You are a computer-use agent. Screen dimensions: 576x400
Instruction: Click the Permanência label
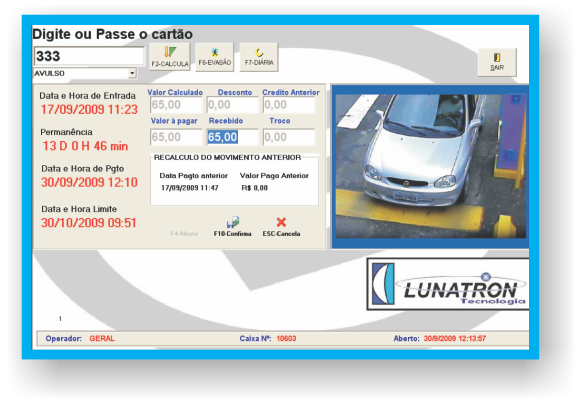(x=66, y=132)
